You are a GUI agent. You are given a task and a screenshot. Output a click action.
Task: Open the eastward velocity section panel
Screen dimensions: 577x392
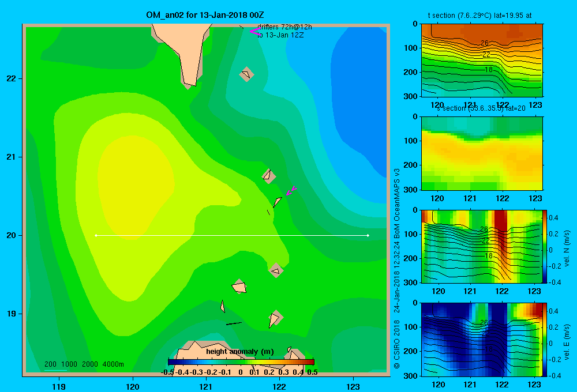482,340
